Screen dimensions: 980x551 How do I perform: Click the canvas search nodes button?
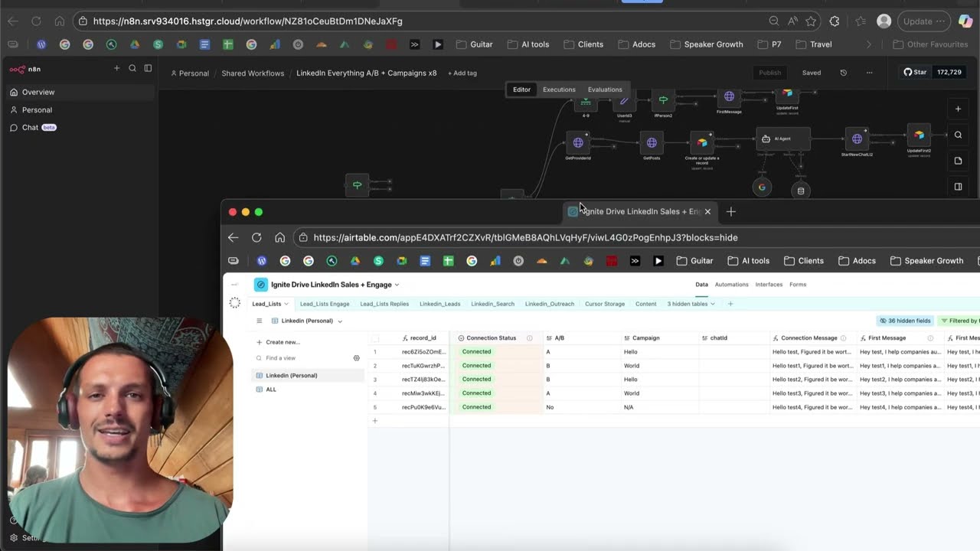coord(958,135)
